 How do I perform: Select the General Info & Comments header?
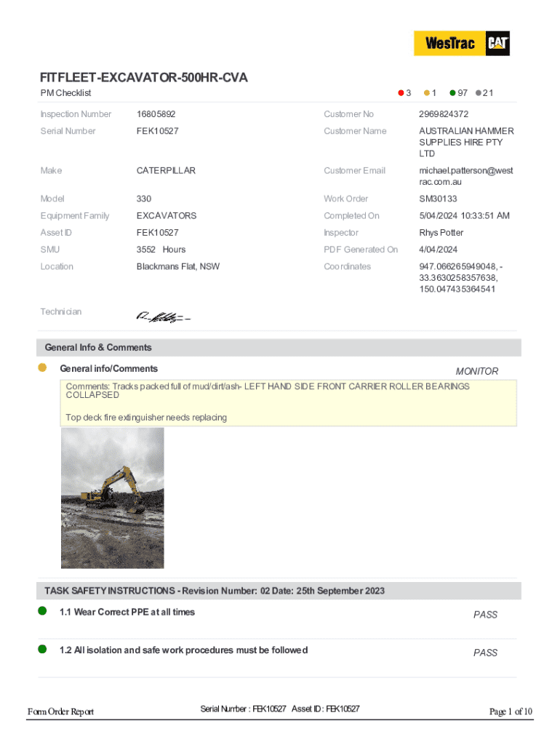point(98,348)
